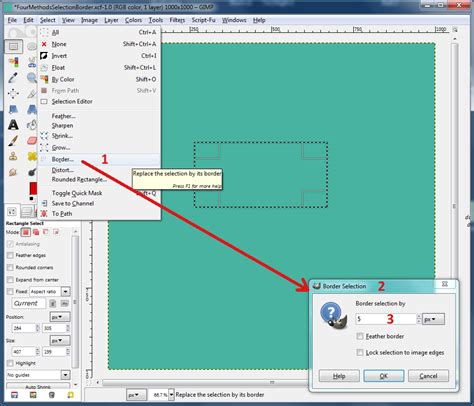
Task: Click the Border selection by value field
Action: 385,319
